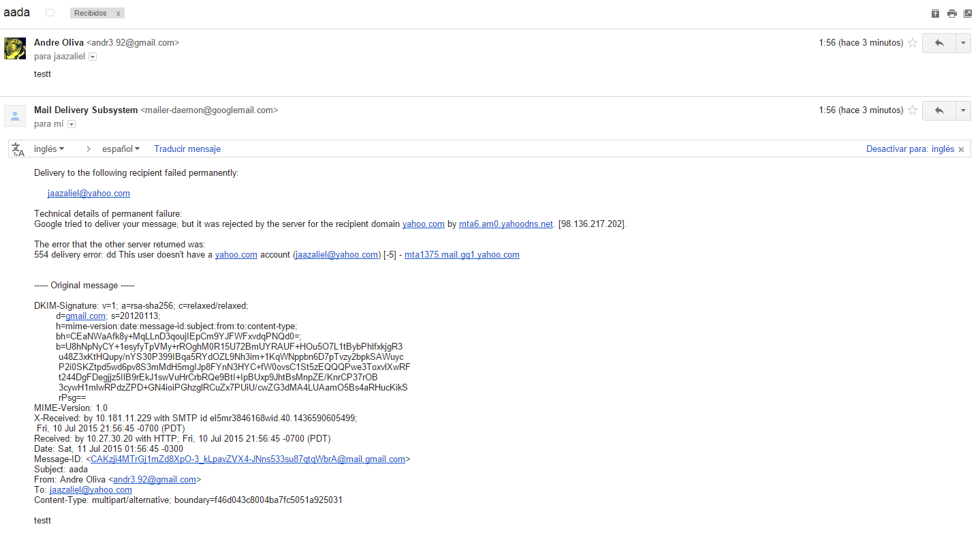Click the translate icon in the translation bar

point(18,149)
